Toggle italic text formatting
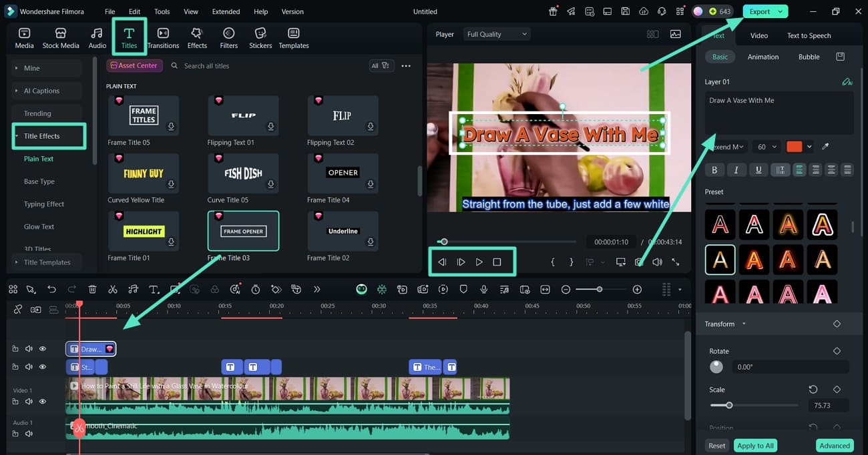Viewport: 868px width, 455px height. click(736, 170)
